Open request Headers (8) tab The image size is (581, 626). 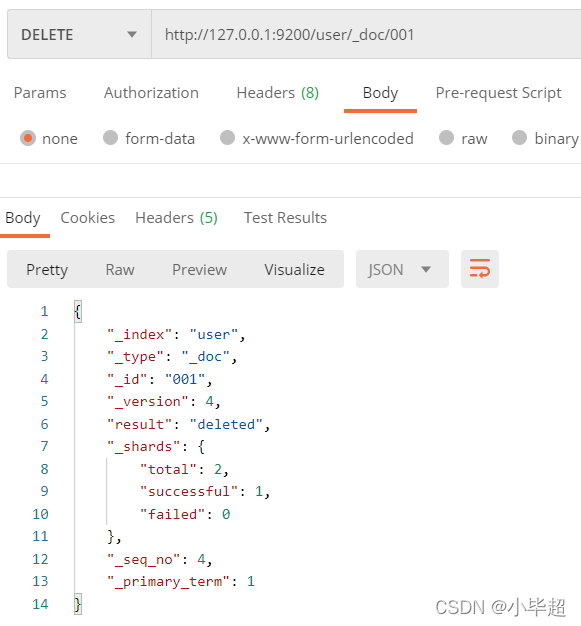[278, 93]
